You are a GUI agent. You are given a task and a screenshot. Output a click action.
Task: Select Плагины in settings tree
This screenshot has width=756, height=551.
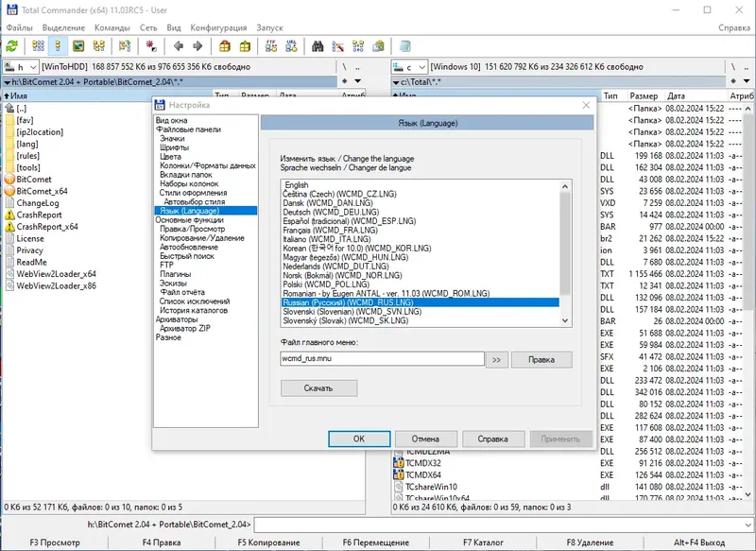point(176,274)
